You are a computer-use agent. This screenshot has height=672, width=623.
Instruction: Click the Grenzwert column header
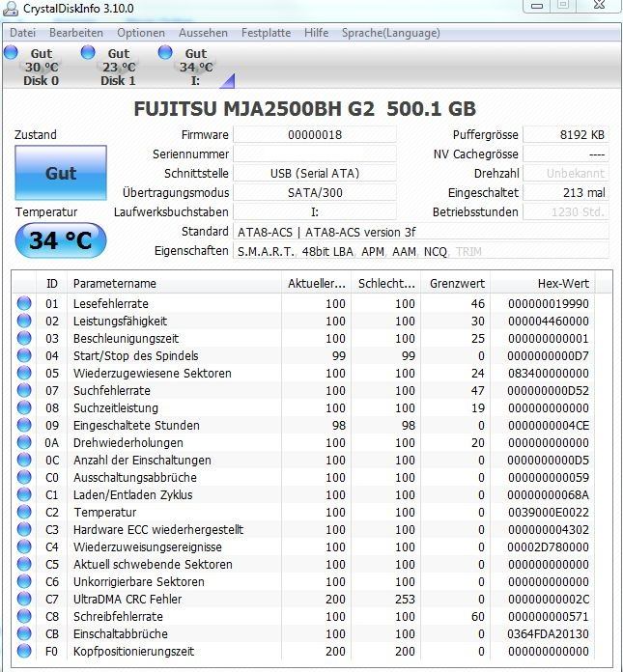[456, 283]
